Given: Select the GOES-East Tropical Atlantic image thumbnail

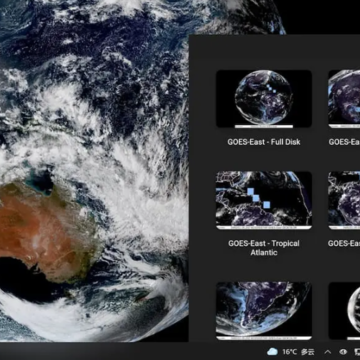Looking at the screenshot, I should point(264,200).
